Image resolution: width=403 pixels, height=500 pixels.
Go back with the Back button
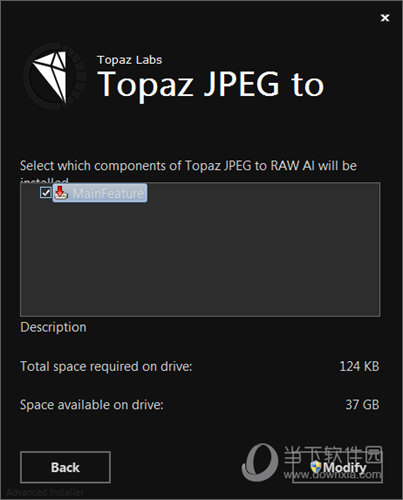point(65,467)
